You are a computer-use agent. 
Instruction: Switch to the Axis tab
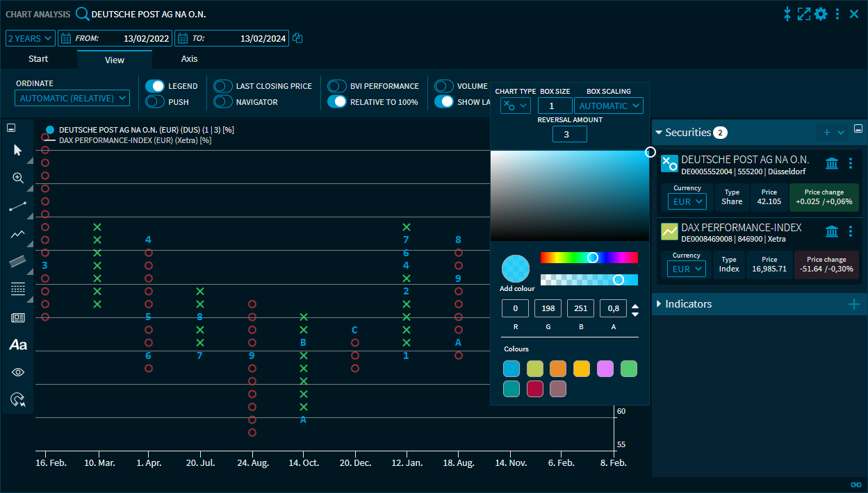click(189, 59)
